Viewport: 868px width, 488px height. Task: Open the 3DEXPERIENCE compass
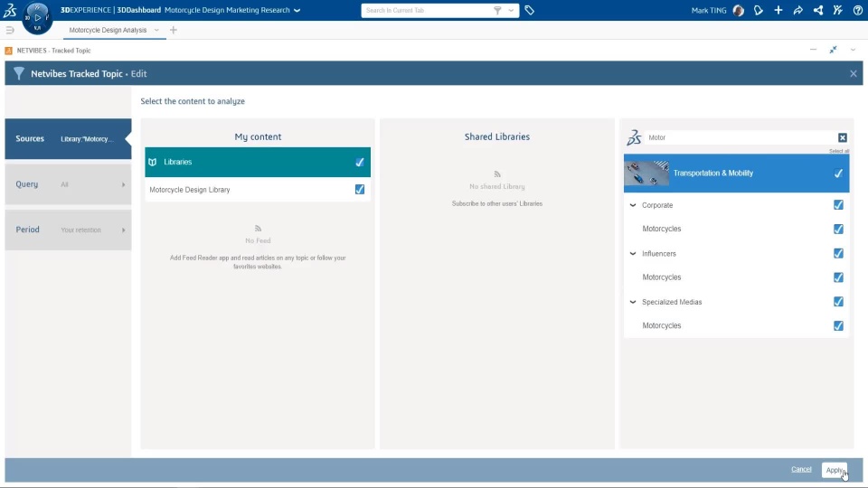tap(37, 18)
